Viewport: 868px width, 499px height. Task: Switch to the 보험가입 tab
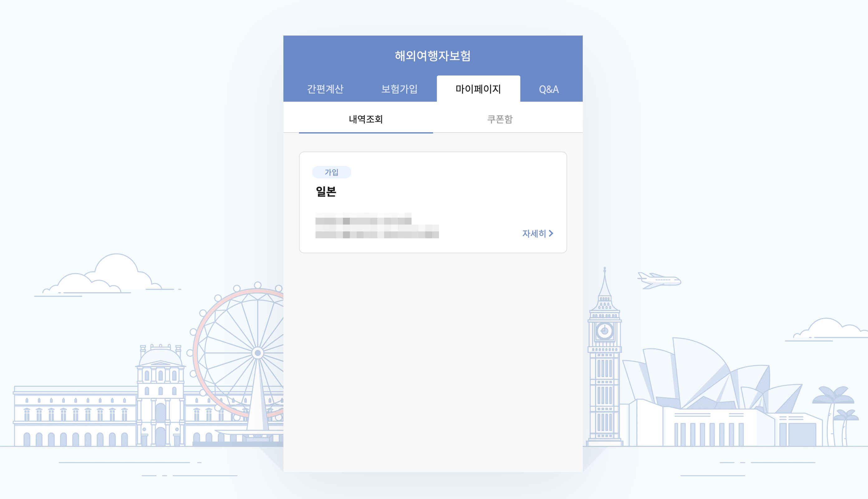point(399,89)
